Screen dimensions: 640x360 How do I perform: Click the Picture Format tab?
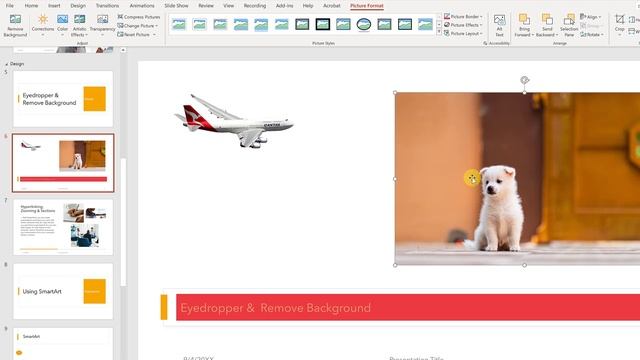click(x=367, y=6)
